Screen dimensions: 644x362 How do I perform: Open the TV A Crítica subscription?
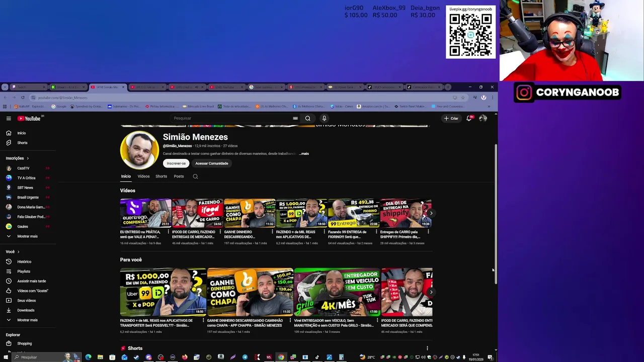point(26,178)
